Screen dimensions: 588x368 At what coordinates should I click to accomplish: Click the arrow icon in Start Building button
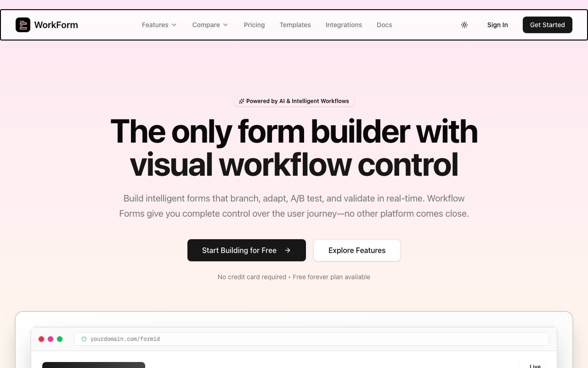pyautogui.click(x=288, y=250)
